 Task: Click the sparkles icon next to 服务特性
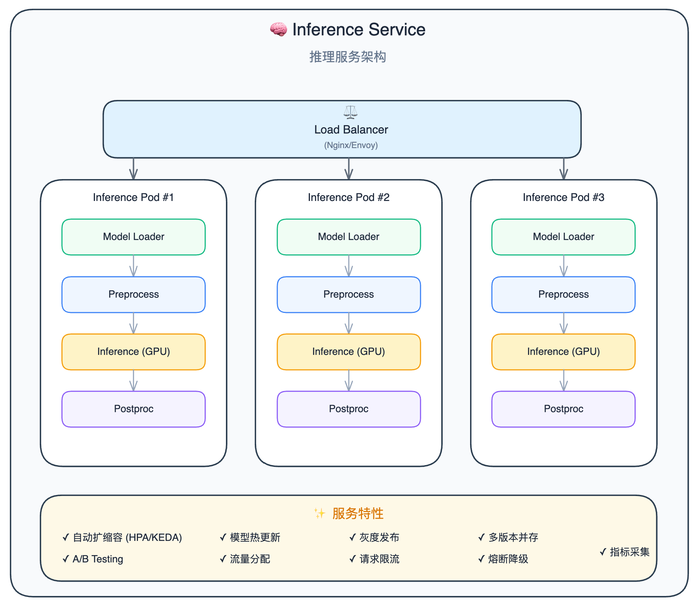point(320,513)
